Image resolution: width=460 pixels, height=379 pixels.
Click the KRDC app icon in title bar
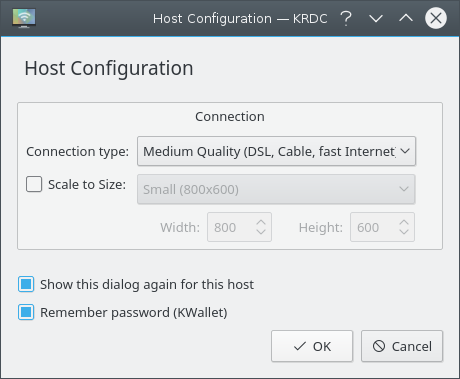point(24,18)
